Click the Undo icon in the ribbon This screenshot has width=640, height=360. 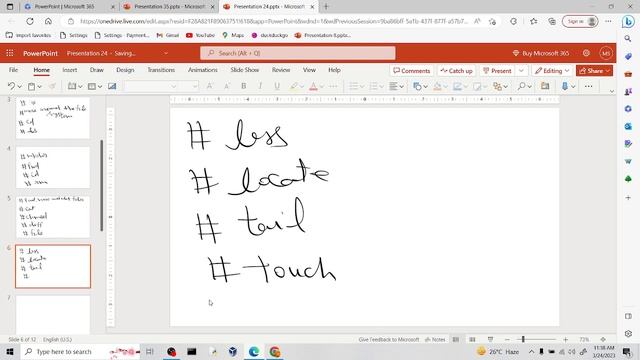pyautogui.click(x=11, y=86)
